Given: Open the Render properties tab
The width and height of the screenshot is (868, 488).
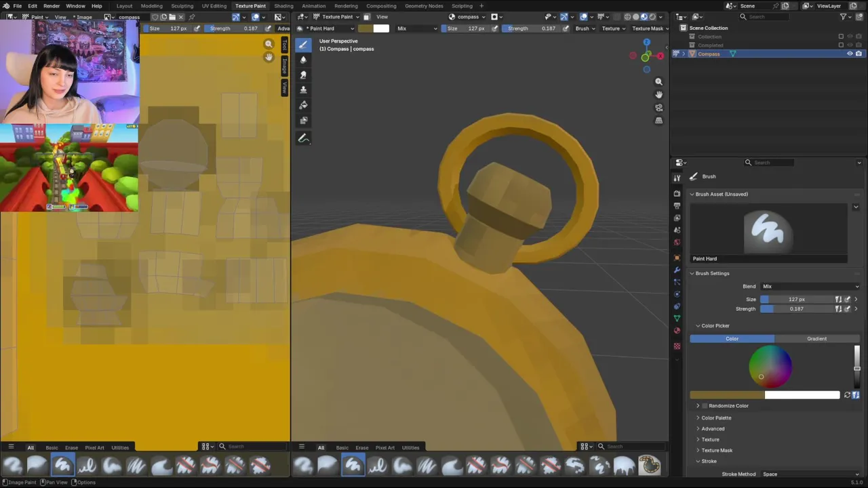Looking at the screenshot, I should click(677, 194).
